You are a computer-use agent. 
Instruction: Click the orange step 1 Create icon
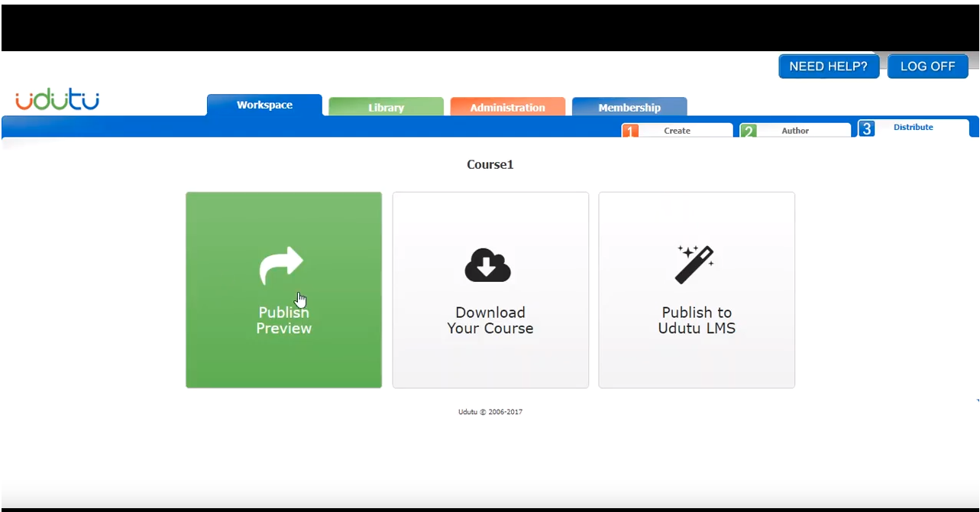[x=630, y=131]
